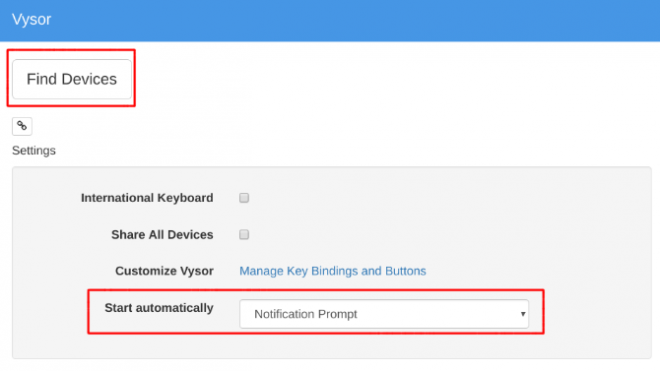
Task: Click the blue Vysor header bar
Action: pyautogui.click(x=330, y=20)
